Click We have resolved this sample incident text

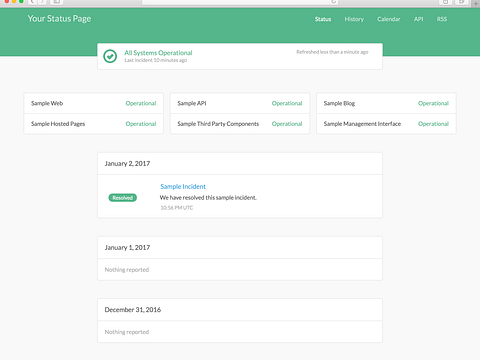click(208, 198)
